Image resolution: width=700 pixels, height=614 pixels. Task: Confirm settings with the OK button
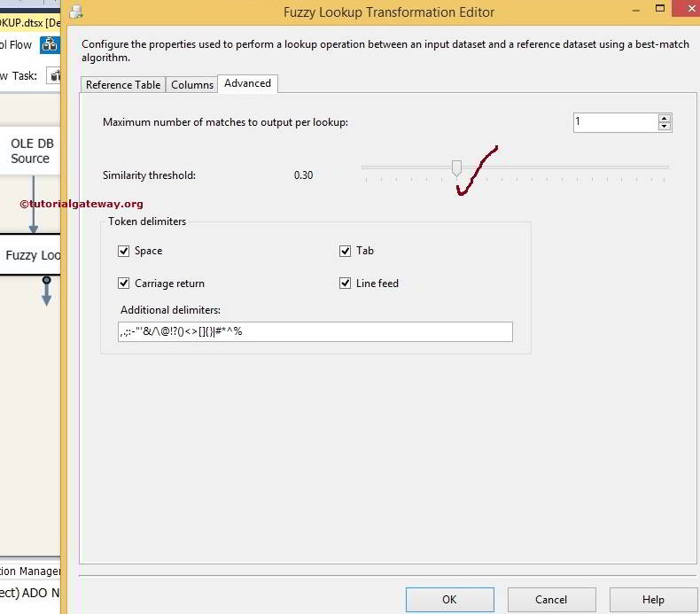point(449,600)
